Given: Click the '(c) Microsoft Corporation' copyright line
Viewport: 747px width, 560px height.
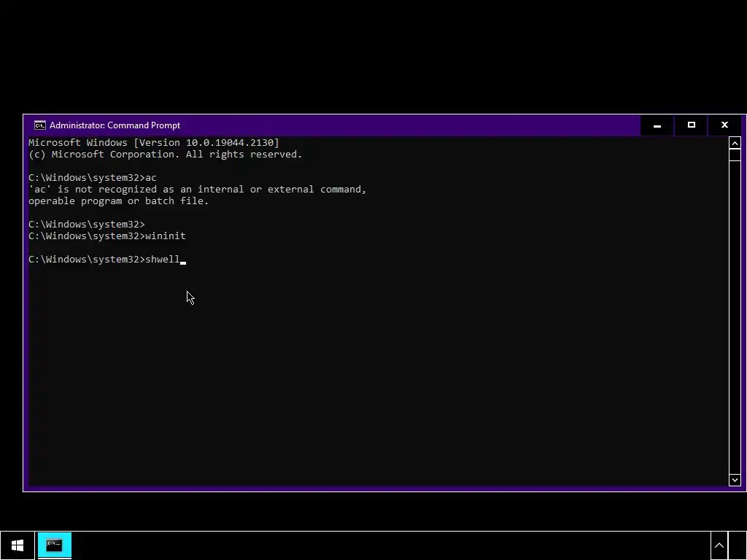Looking at the screenshot, I should (165, 155).
